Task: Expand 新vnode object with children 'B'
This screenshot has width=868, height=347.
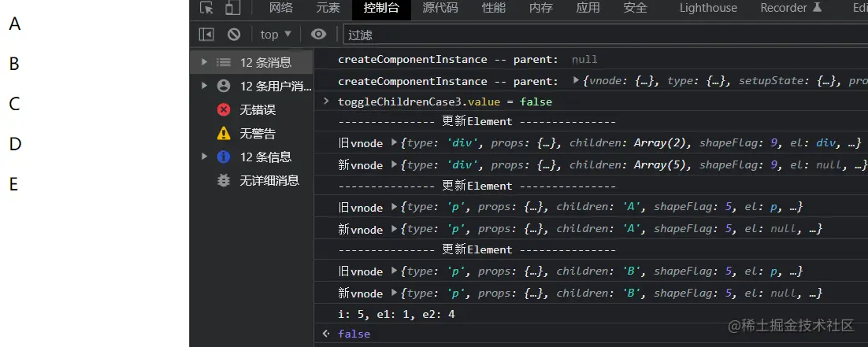Action: (394, 292)
